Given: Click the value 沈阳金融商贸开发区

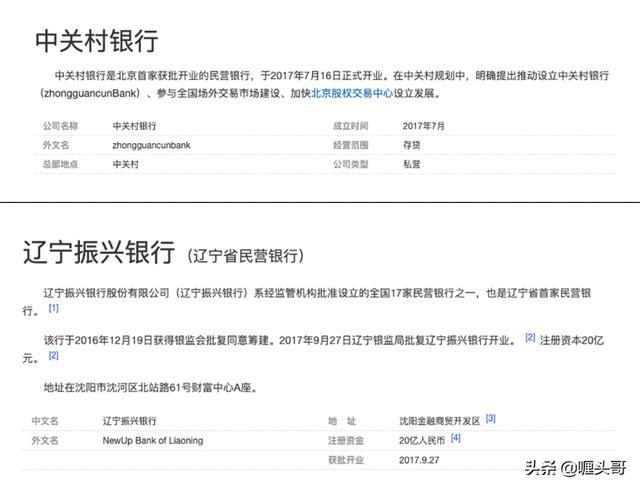Looking at the screenshot, I should point(440,421).
